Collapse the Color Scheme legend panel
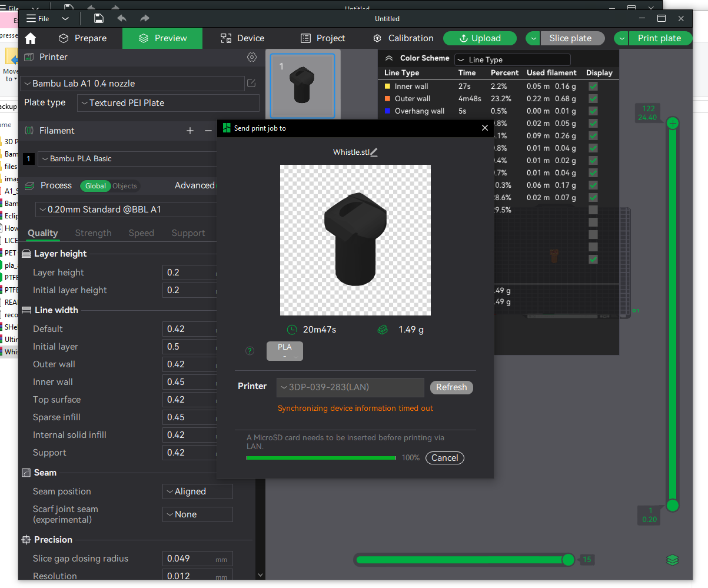The width and height of the screenshot is (708, 588). 388,58
